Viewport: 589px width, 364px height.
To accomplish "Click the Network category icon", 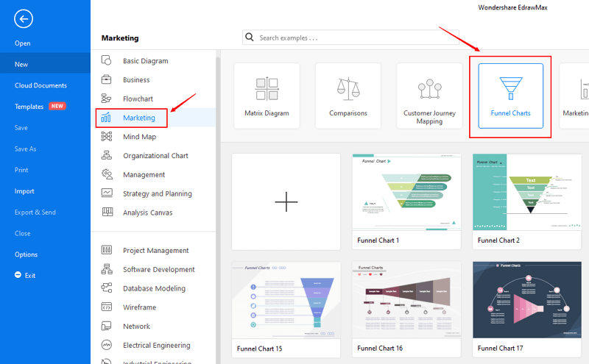I will pos(106,326).
